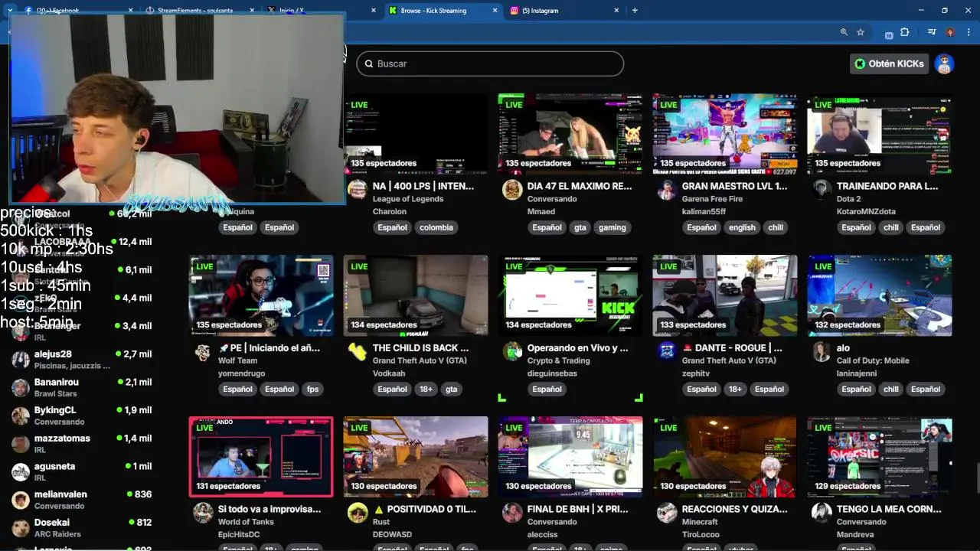Click the gaming tag under Mmaed stream

click(x=612, y=227)
